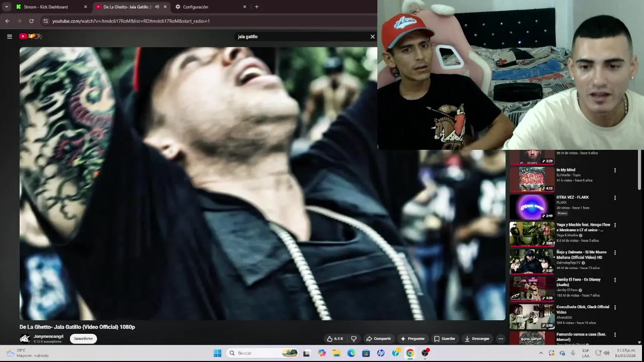This screenshot has height=362, width=644.
Task: Click the youtube.com URL address bar
Action: point(131,21)
